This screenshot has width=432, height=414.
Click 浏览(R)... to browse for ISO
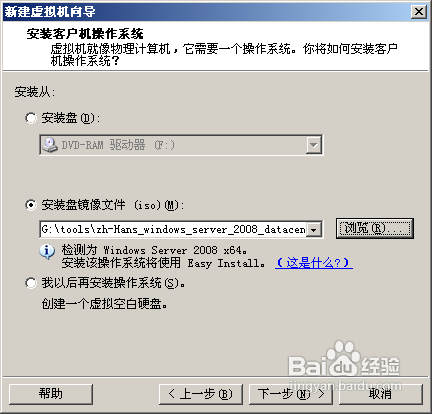375,228
